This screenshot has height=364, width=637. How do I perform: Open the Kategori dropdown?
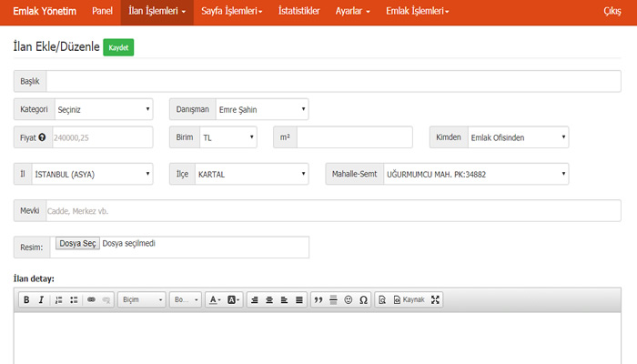click(104, 110)
